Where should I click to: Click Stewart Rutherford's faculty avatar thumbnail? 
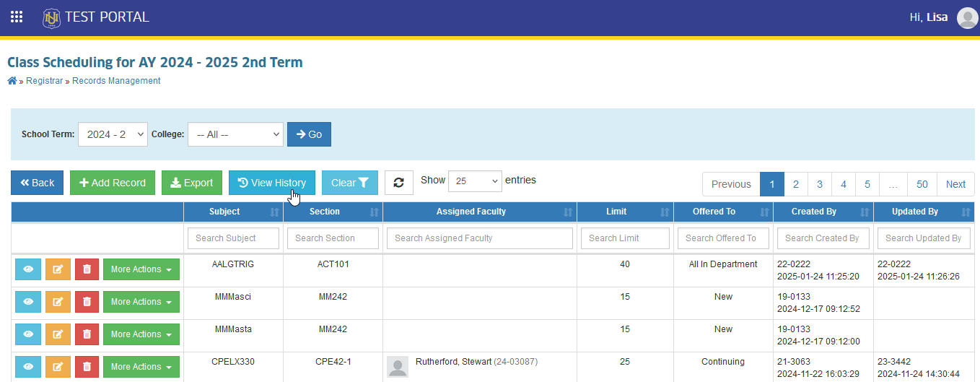[398, 366]
